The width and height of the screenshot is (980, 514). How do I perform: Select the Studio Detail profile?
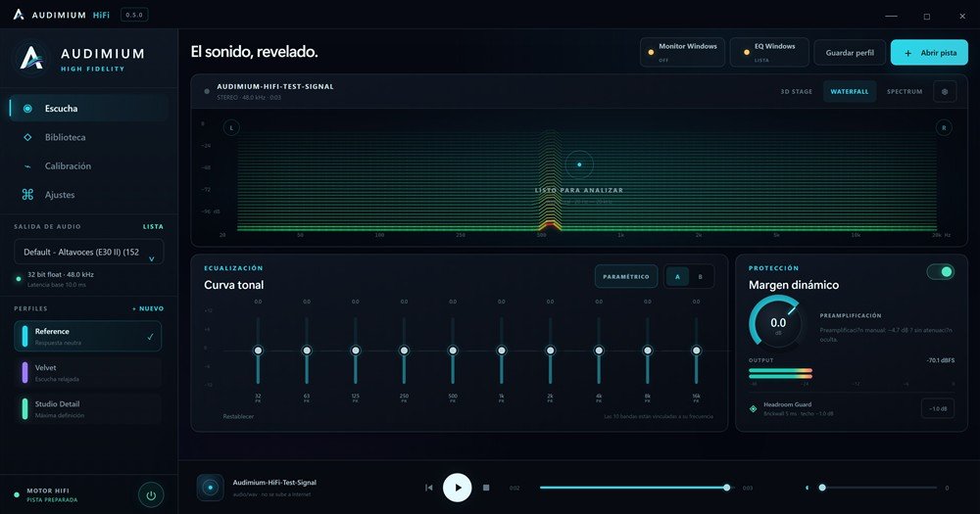[x=88, y=409]
